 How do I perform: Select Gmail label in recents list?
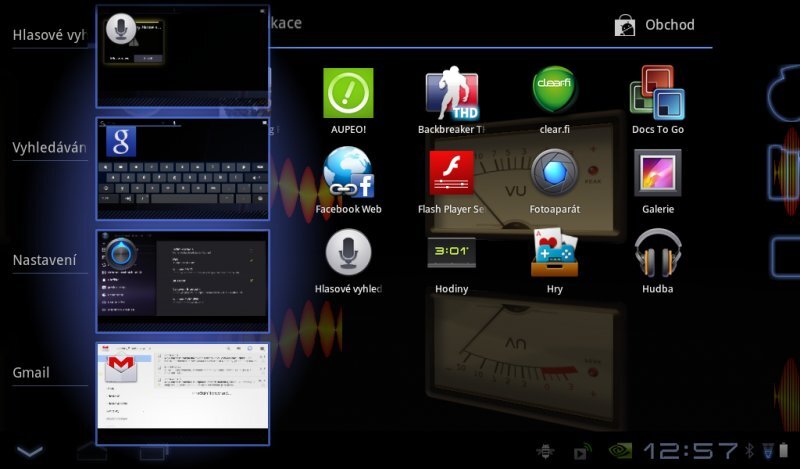(x=31, y=373)
